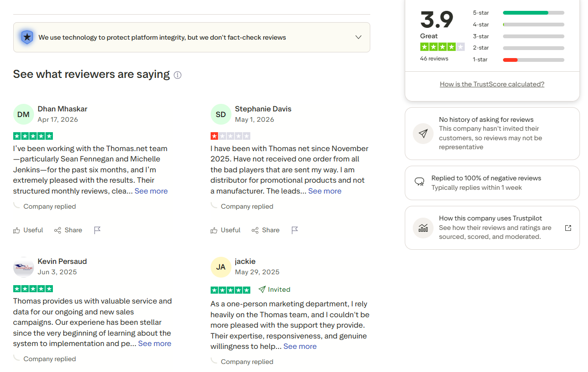Image resolution: width=588 pixels, height=372 pixels.
Task: Open 'Replied to 100% of negative reviews' card
Action: [492, 183]
